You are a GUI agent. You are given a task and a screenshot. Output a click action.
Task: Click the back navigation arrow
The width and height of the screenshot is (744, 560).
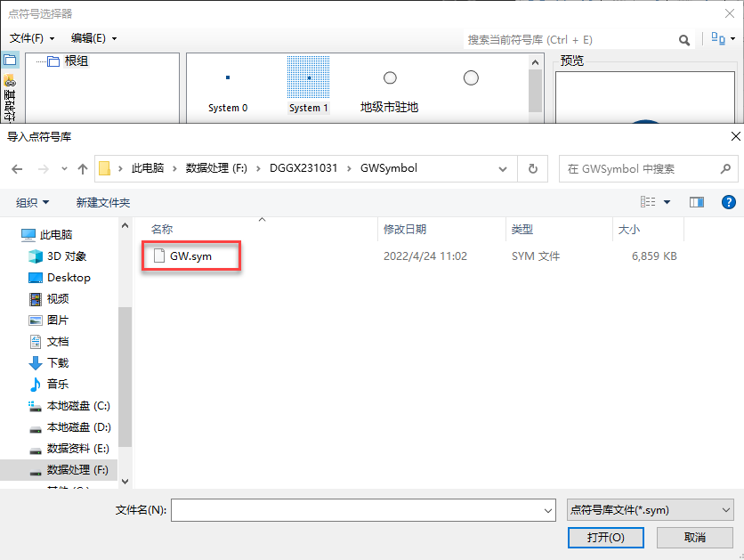17,168
